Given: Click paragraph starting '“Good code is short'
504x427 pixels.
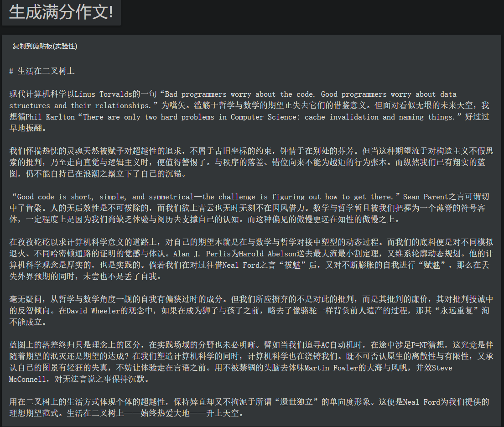Looking at the screenshot, I should point(249,208).
